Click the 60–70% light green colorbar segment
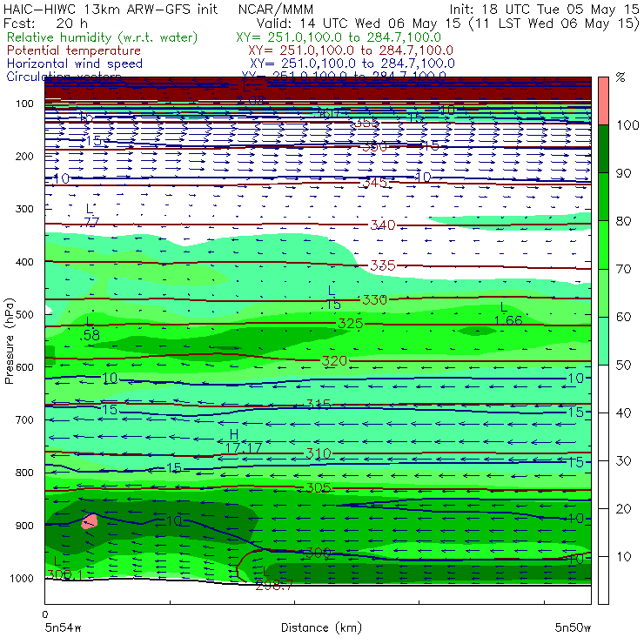 (603, 292)
